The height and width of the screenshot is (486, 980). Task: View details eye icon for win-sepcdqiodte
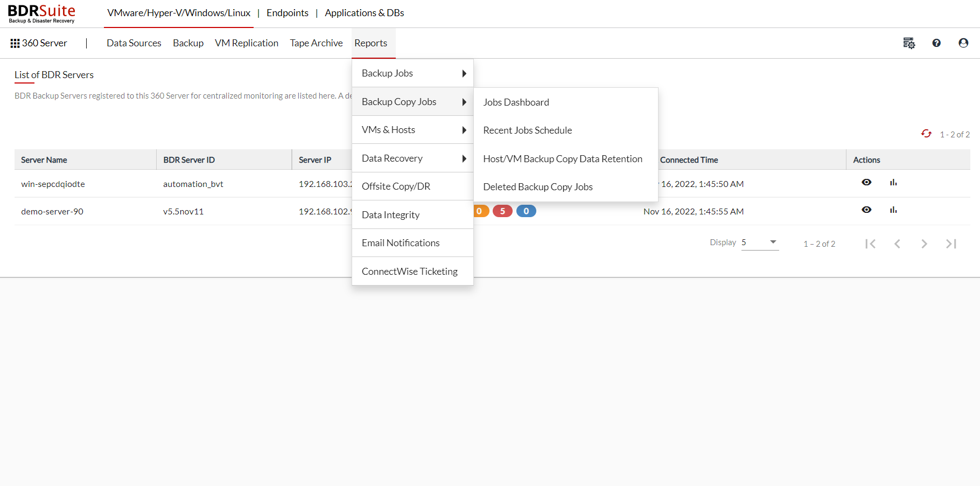coord(866,182)
